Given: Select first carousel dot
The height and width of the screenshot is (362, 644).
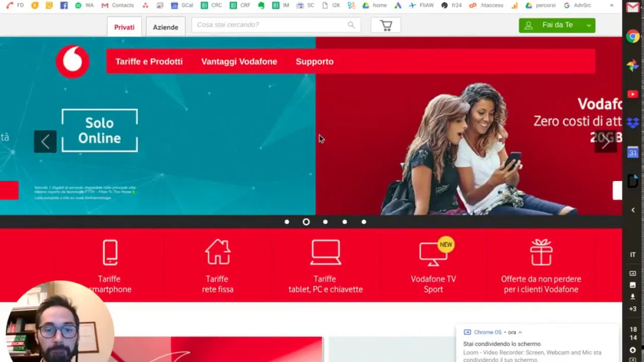Looking at the screenshot, I should [x=287, y=222].
